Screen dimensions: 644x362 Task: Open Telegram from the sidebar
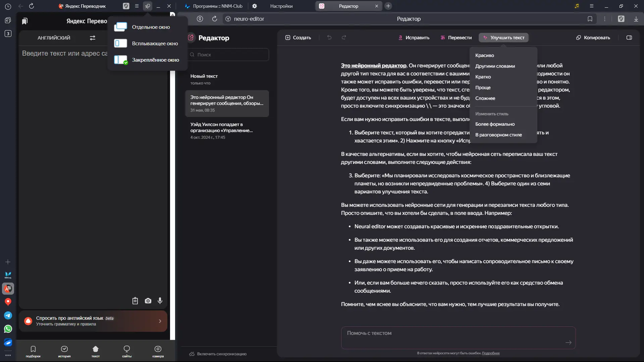(8, 315)
